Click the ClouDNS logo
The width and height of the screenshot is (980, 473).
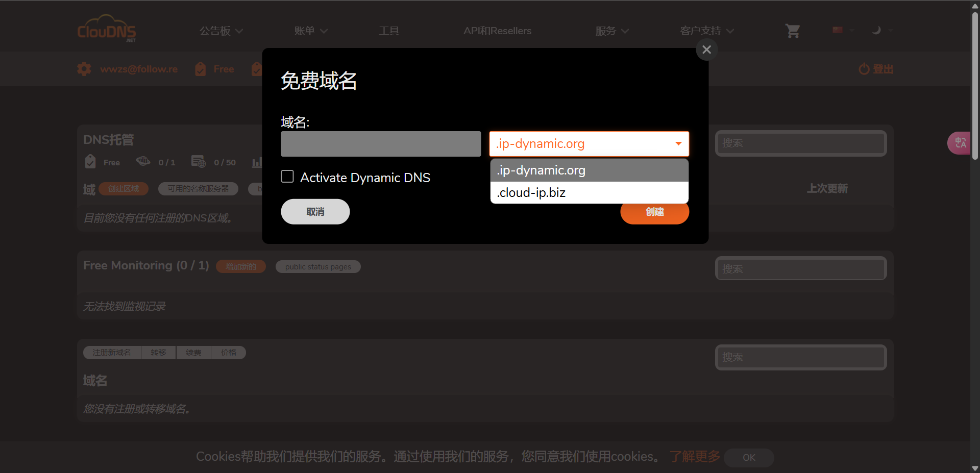(107, 30)
